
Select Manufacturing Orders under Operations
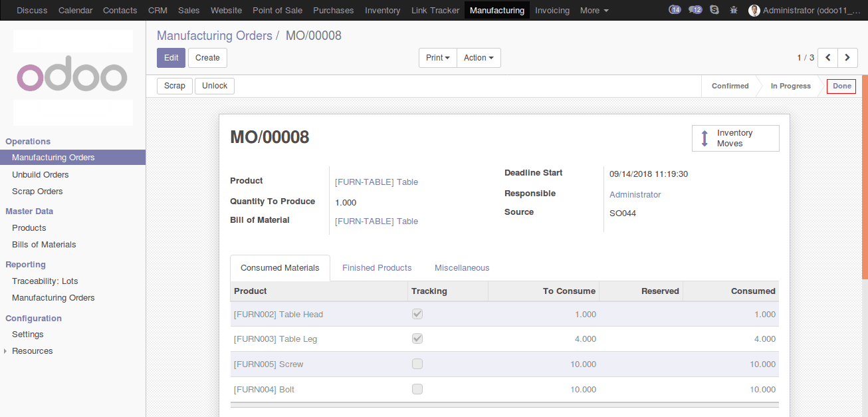72,158
